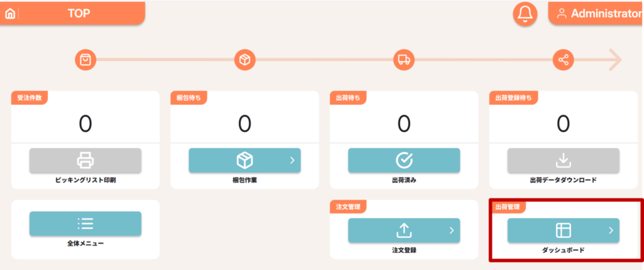Click the 出荷登録待ち card label
The height and width of the screenshot is (270, 644).
point(513,98)
